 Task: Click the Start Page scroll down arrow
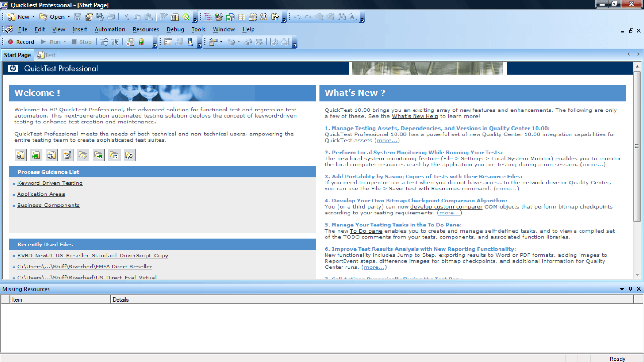click(637, 275)
